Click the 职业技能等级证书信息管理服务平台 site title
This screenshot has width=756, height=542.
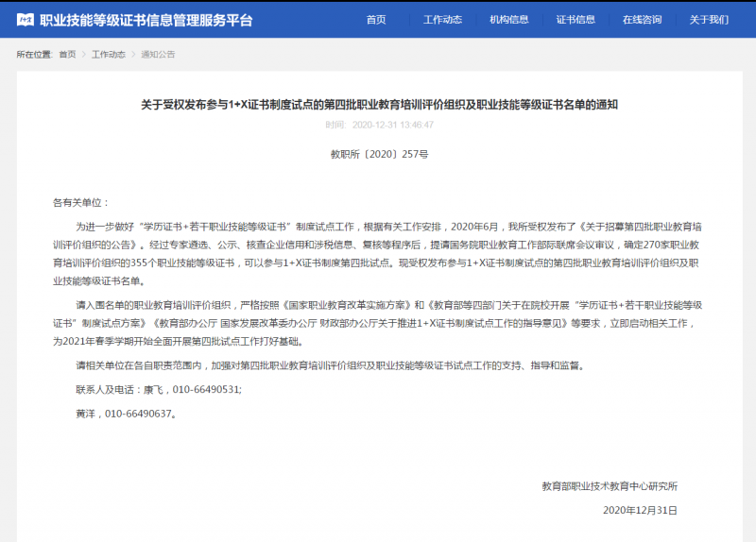pyautogui.click(x=146, y=19)
